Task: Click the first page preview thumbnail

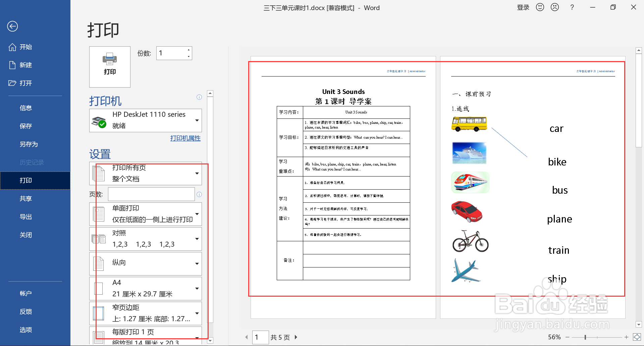Action: tap(343, 187)
